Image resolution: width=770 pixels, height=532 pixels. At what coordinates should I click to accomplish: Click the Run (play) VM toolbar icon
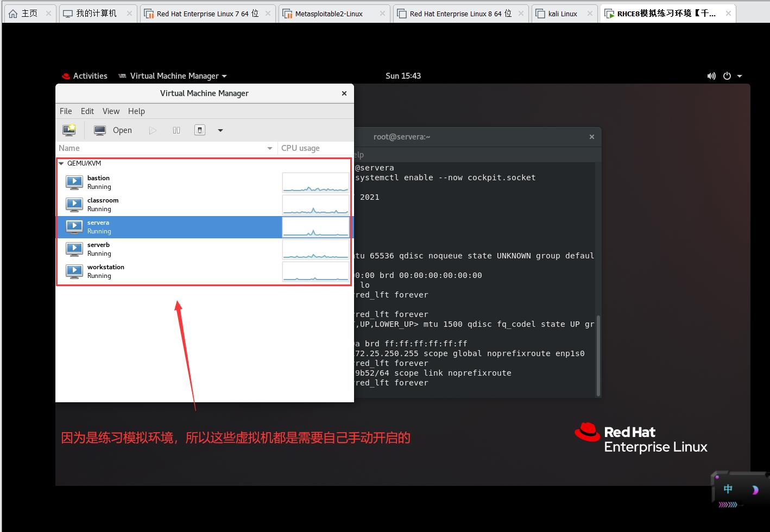tap(153, 130)
